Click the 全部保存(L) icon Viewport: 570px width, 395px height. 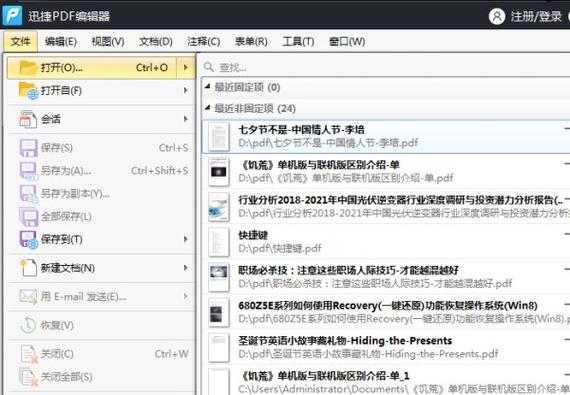click(28, 217)
